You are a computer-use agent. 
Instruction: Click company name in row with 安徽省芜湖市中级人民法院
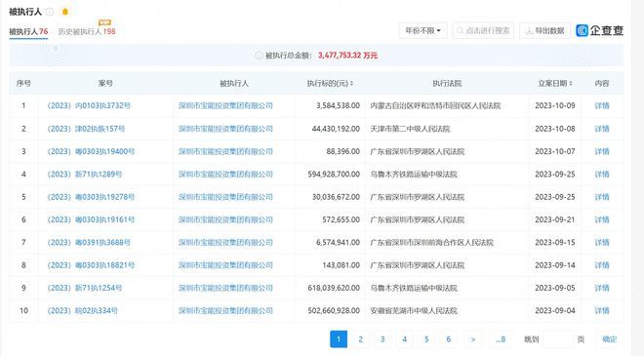225,311
